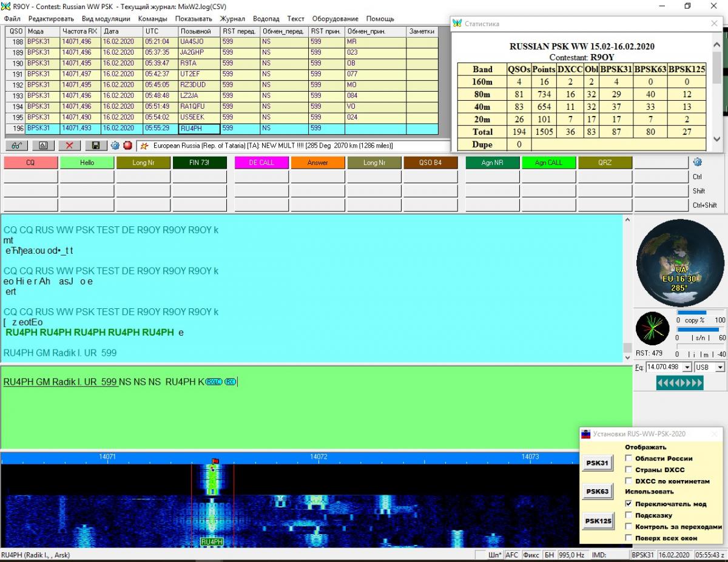Open the Водопад menu

(x=266, y=19)
